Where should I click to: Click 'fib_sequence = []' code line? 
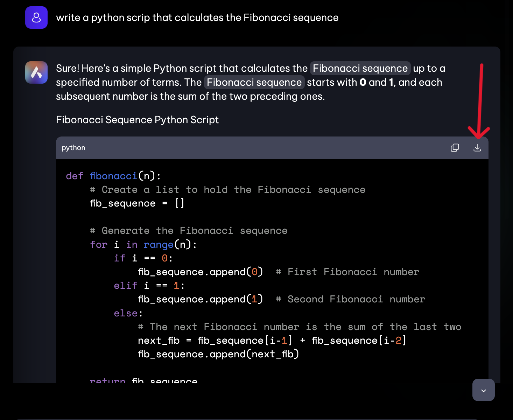click(137, 203)
